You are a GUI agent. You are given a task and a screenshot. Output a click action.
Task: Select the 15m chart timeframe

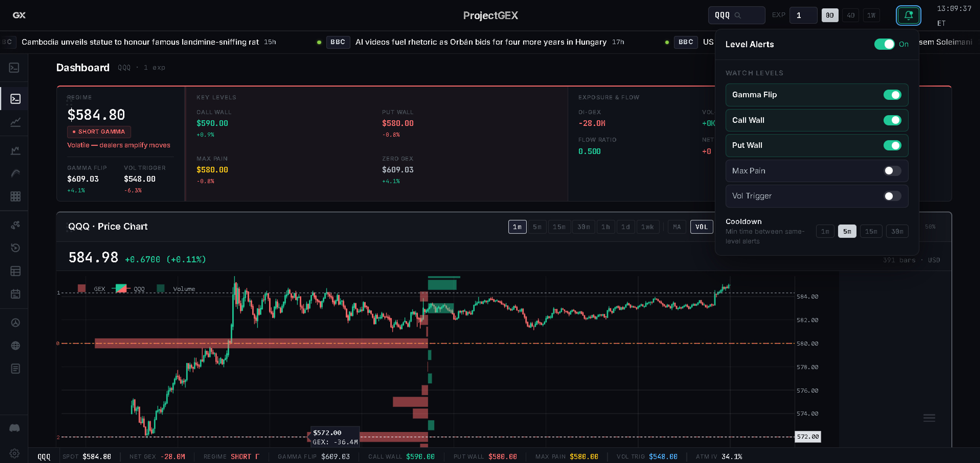click(x=559, y=227)
